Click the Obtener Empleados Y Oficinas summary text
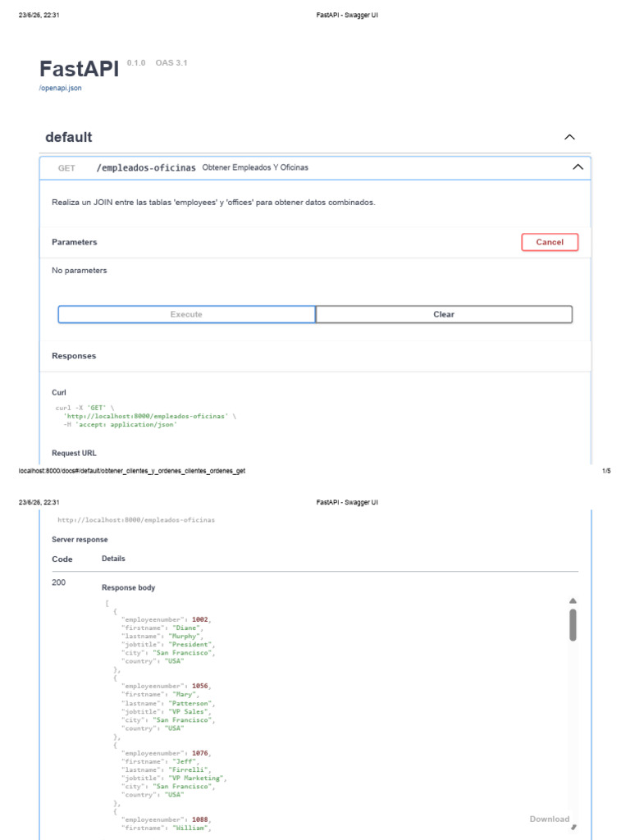The width and height of the screenshot is (630, 840). click(x=255, y=167)
